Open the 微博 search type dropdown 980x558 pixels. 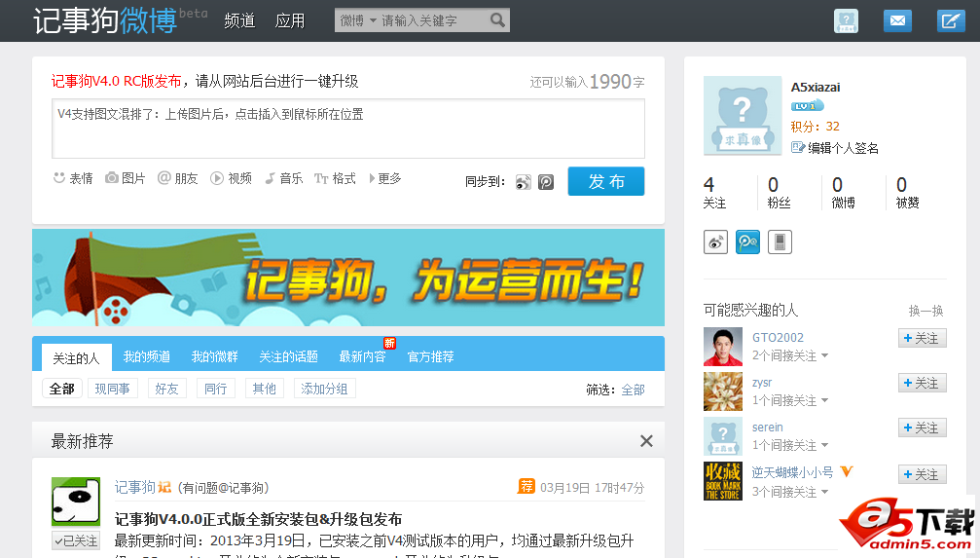point(358,20)
